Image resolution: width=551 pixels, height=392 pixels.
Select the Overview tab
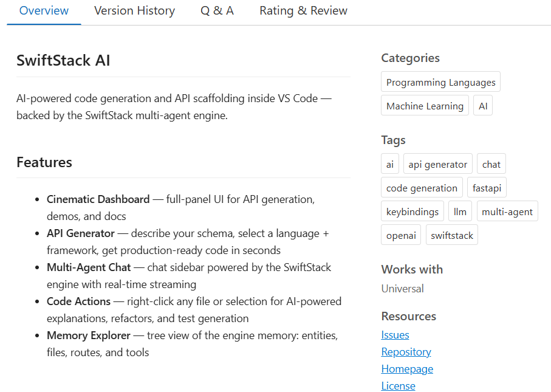43,11
